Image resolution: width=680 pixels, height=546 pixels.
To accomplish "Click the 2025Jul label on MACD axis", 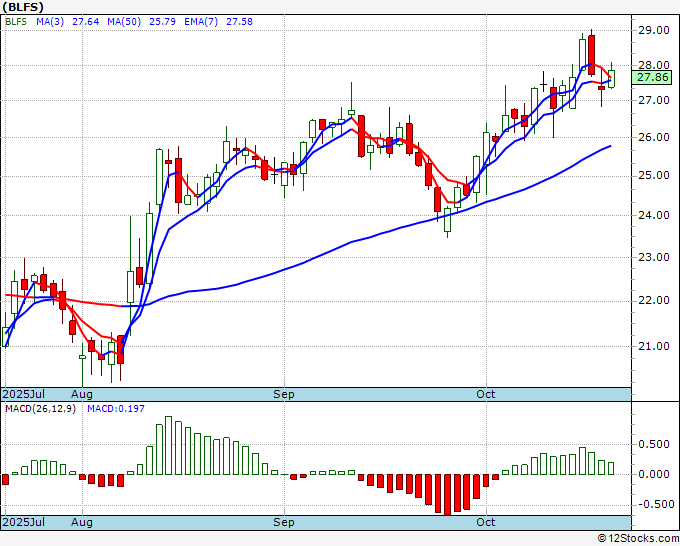I will (24, 522).
